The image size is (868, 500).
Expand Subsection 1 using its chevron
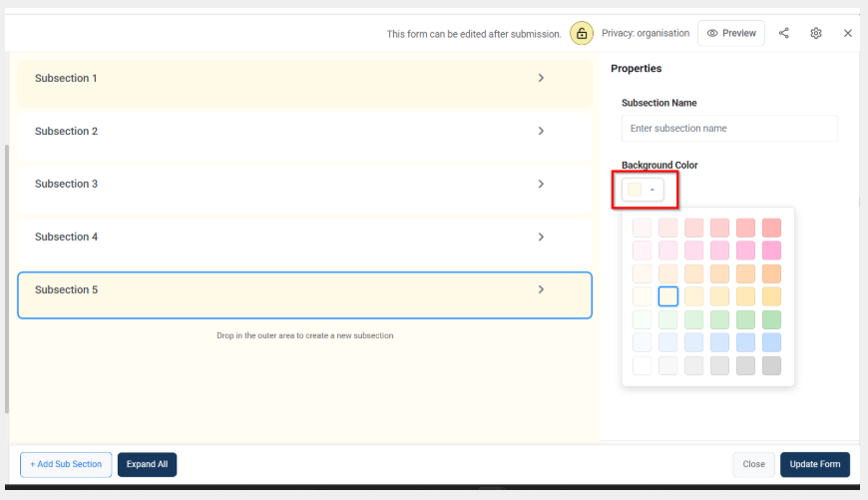click(541, 78)
